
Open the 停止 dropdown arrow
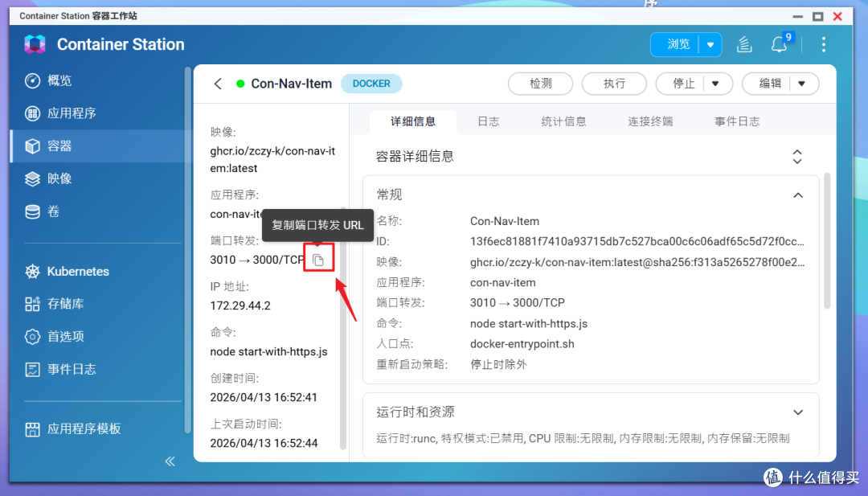click(716, 84)
